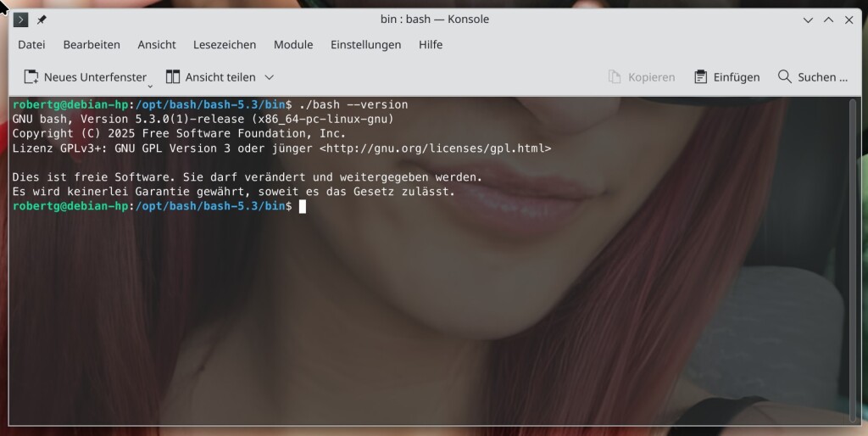
Task: Open the Datei menu
Action: click(31, 45)
